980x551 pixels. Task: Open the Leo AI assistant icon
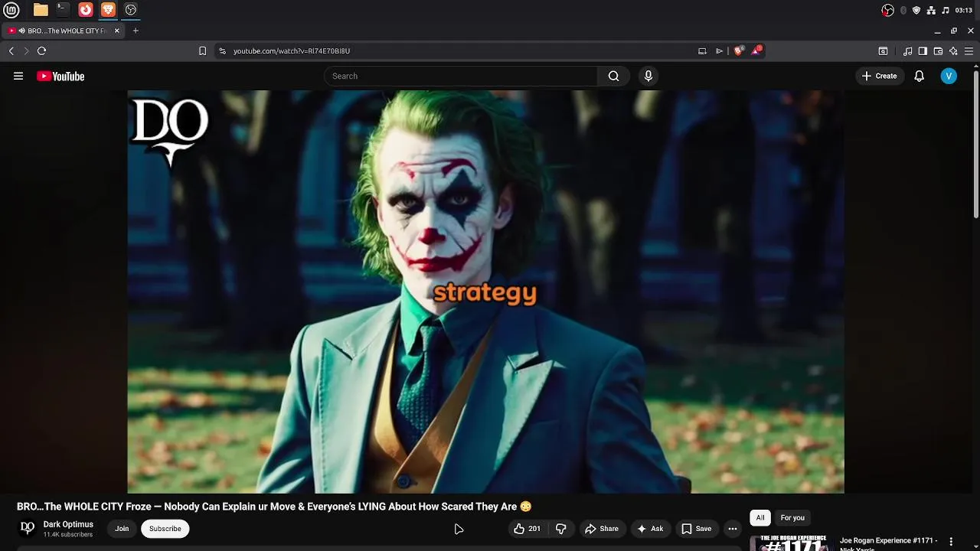953,51
